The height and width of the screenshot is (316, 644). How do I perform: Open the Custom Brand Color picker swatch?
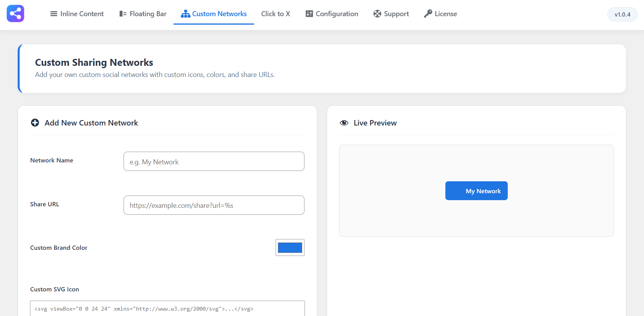290,247
